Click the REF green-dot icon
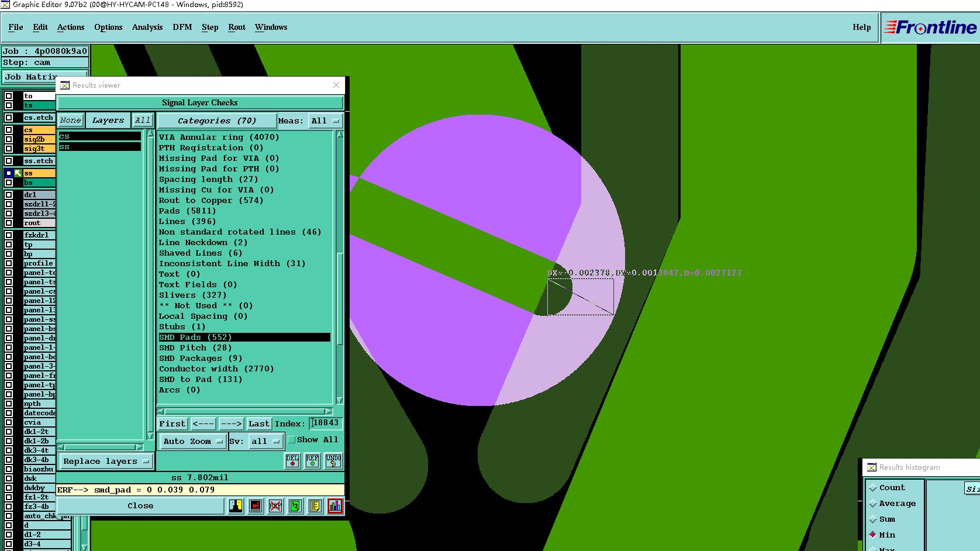 click(312, 461)
